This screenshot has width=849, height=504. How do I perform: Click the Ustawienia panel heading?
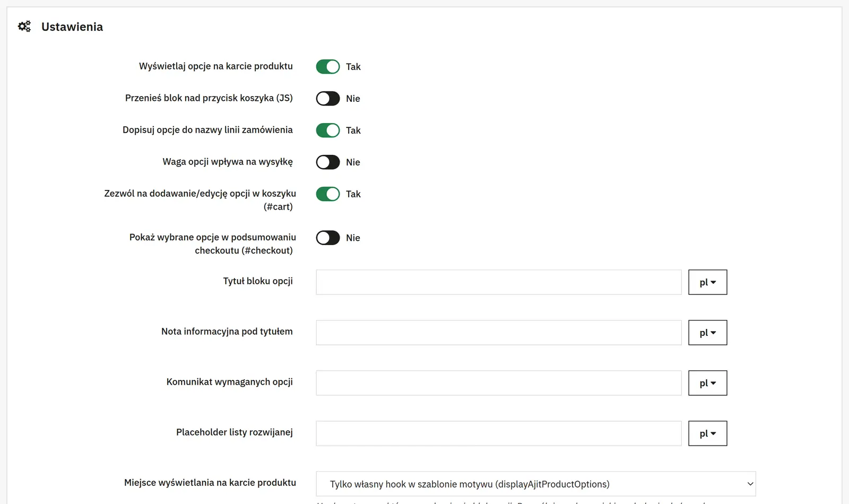[x=72, y=27]
